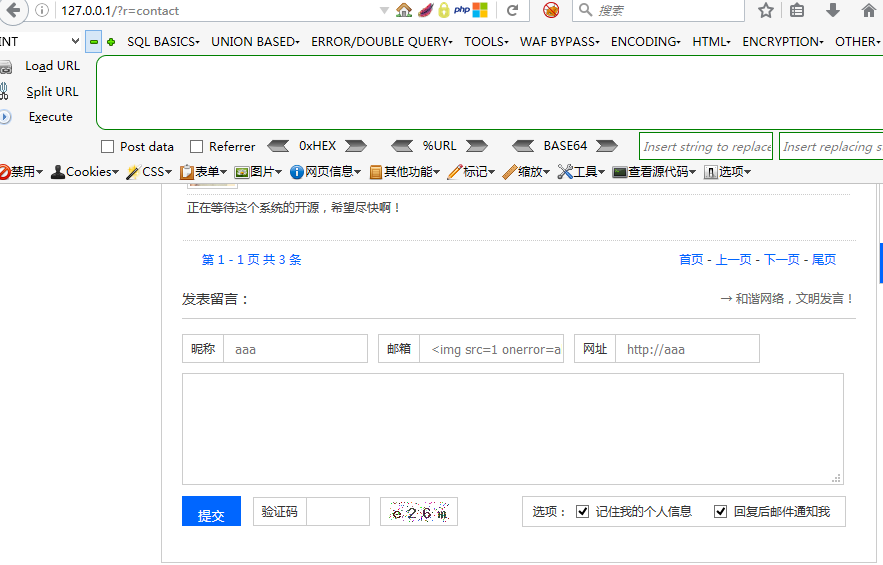This screenshot has height=565, width=883.
Task: Decode 0xHEX with left arrow
Action: tap(278, 146)
